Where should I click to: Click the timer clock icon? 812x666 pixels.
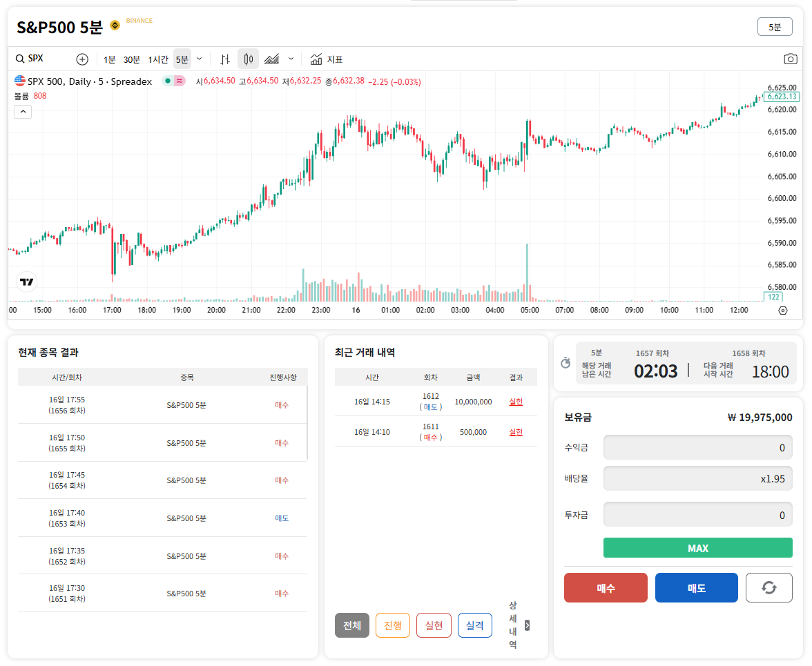[565, 363]
